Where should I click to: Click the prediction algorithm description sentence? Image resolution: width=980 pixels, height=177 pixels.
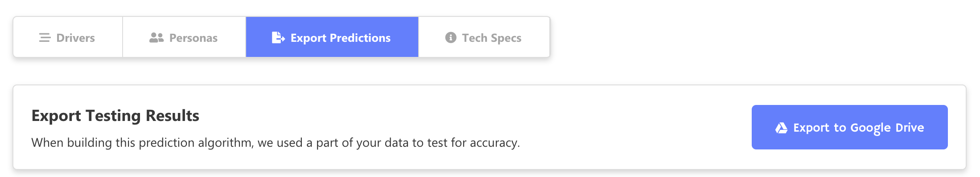click(276, 143)
